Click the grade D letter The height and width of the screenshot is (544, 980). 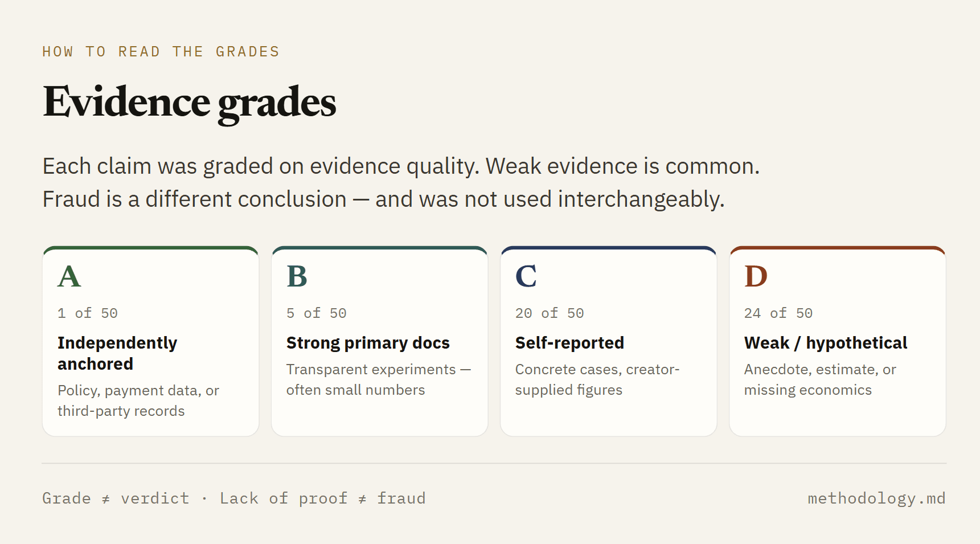pyautogui.click(x=756, y=277)
